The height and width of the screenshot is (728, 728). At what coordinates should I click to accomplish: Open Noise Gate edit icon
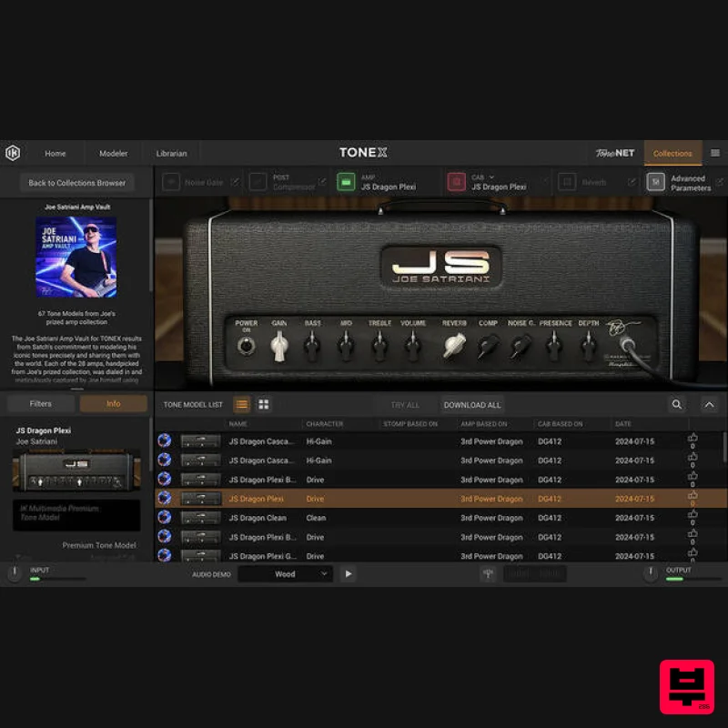[x=235, y=181]
